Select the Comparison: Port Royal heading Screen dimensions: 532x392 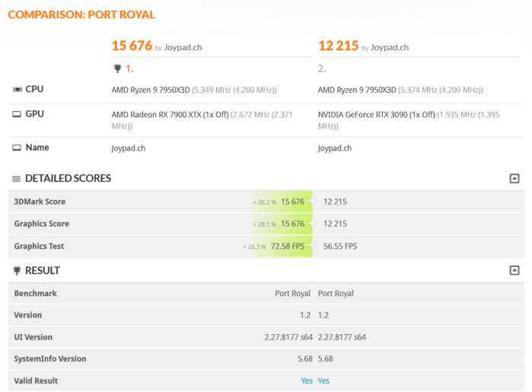tap(81, 14)
